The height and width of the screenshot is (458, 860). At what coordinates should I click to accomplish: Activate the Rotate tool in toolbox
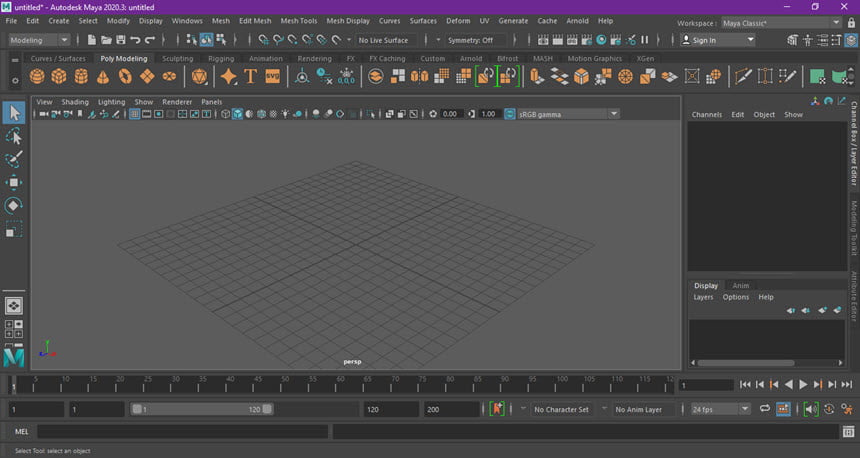click(14, 206)
